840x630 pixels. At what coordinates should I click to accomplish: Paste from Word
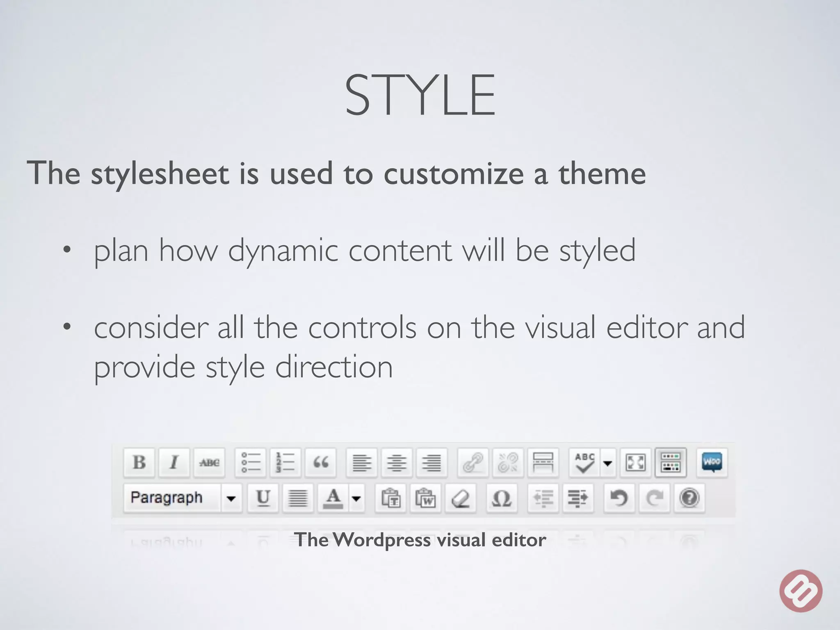click(426, 498)
